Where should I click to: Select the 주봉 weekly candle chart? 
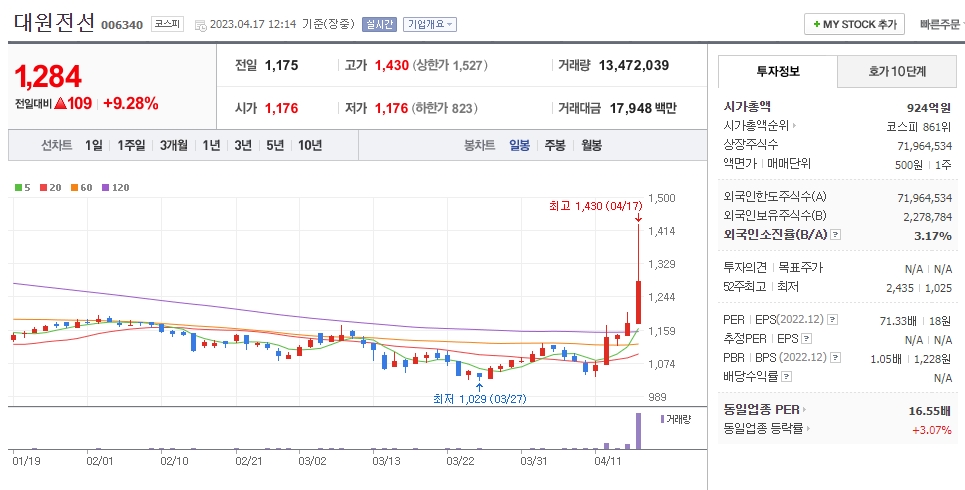click(555, 145)
